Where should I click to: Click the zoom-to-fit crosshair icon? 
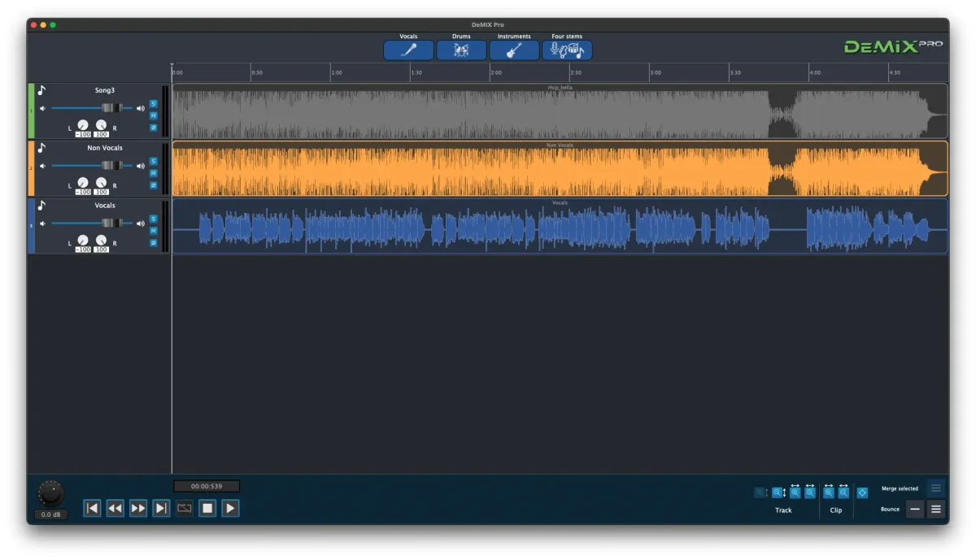pyautogui.click(x=862, y=493)
